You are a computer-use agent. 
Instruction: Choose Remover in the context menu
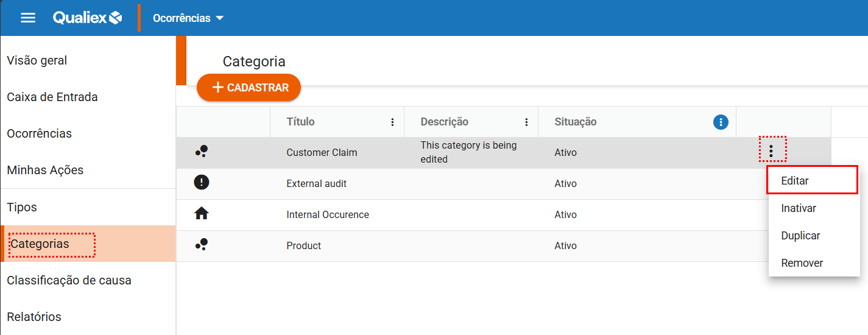click(x=802, y=263)
